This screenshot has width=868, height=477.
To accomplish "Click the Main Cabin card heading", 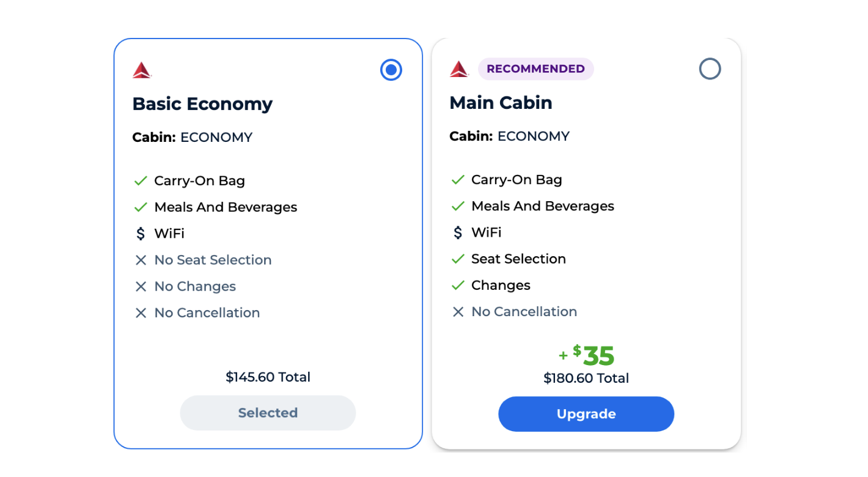I will pyautogui.click(x=501, y=103).
